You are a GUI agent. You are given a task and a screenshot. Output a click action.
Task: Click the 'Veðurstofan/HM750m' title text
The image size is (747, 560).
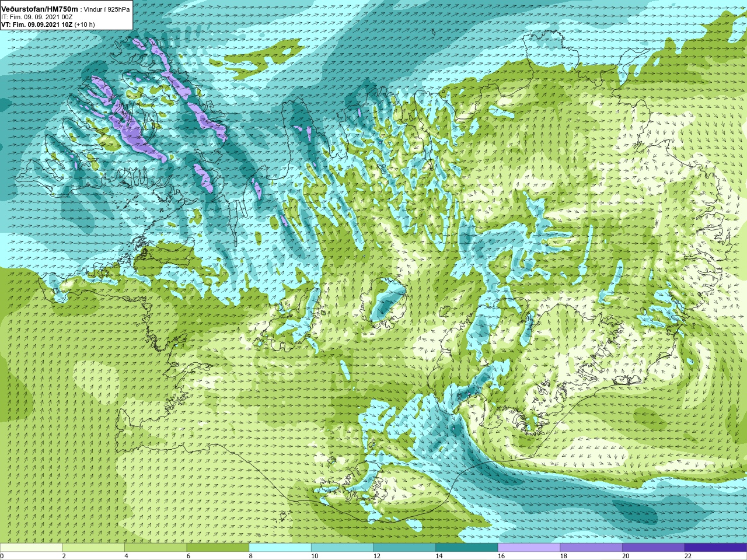pos(39,9)
